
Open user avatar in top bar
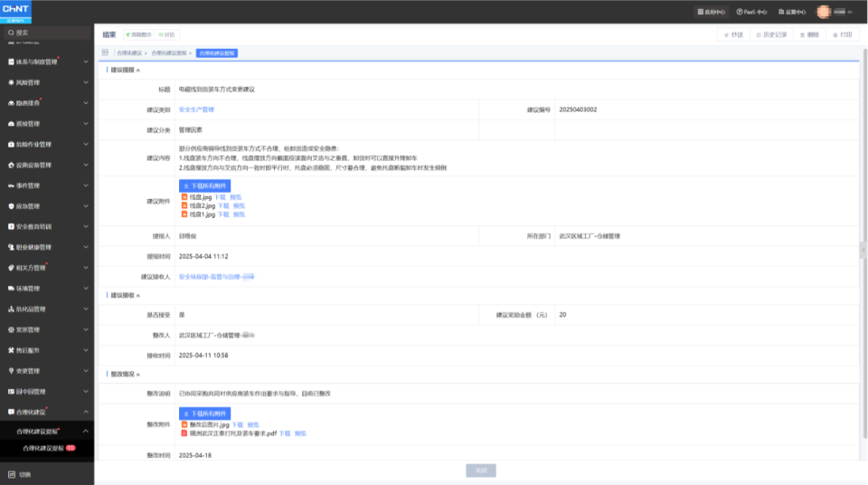[824, 12]
